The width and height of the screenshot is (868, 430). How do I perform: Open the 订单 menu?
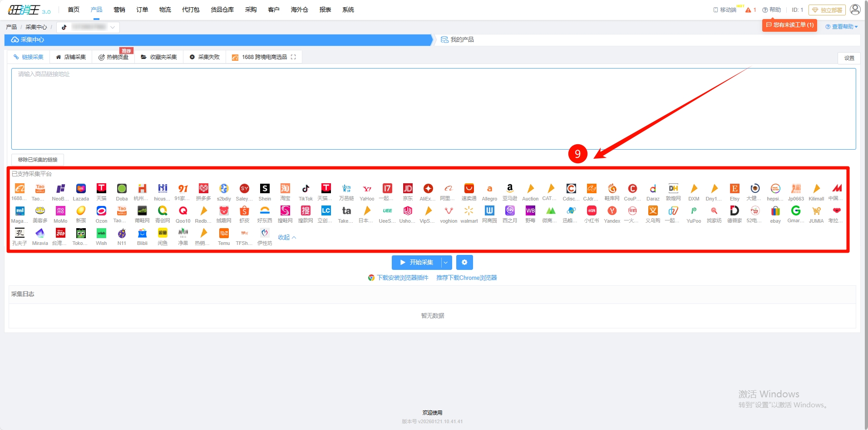tap(142, 10)
